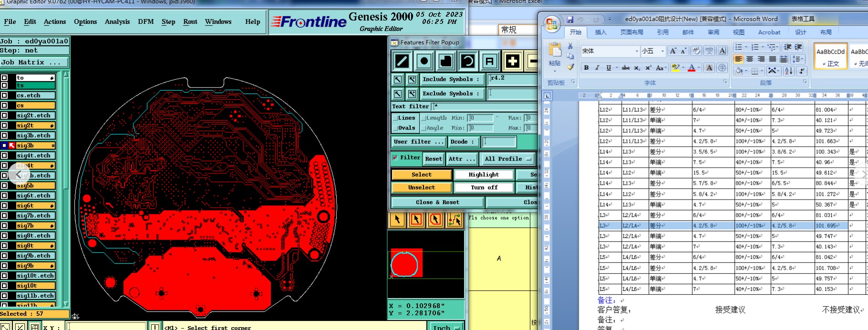Toggle the Length checkbox in filter popup
Viewport: 868px width, 330px height.
pyautogui.click(x=423, y=118)
